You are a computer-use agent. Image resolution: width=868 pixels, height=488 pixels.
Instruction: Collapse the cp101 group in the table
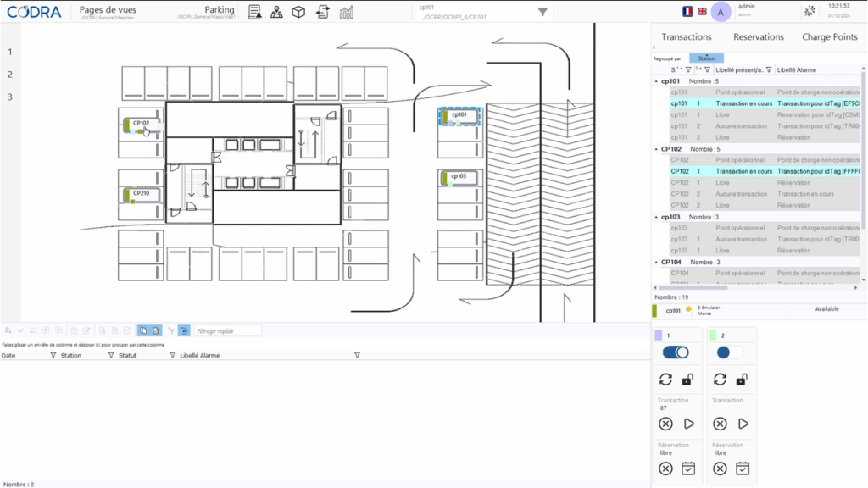click(x=655, y=81)
